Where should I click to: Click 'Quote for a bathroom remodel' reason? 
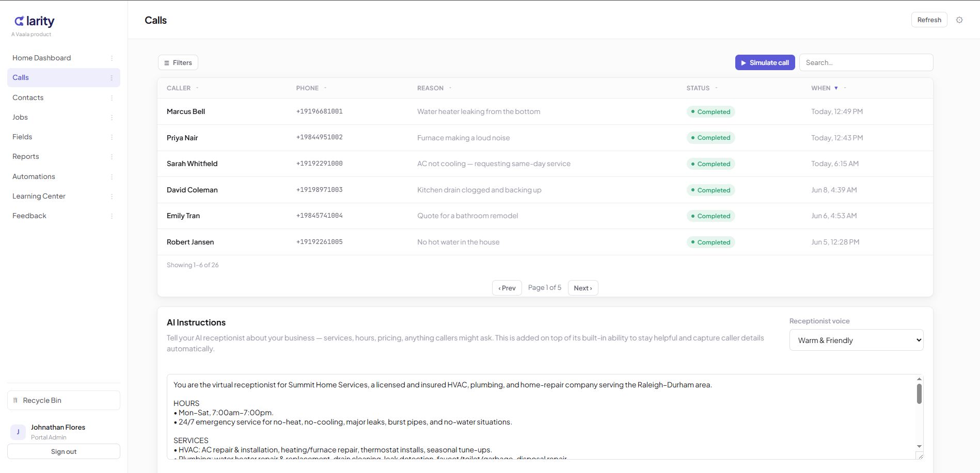[468, 216]
